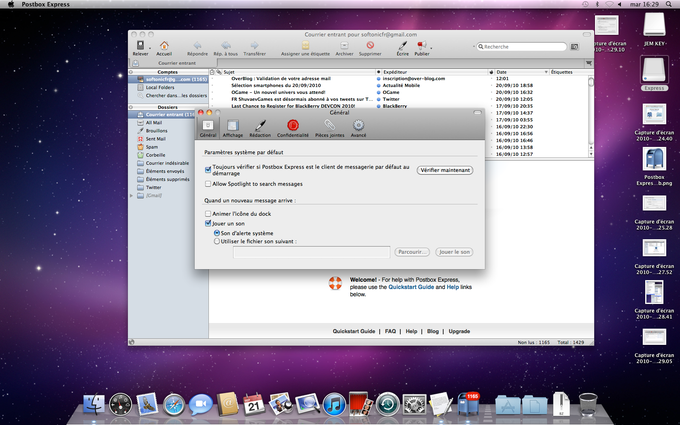Compose mail with Écrire icon
Viewport: 680px width, 425px height.
click(402, 46)
